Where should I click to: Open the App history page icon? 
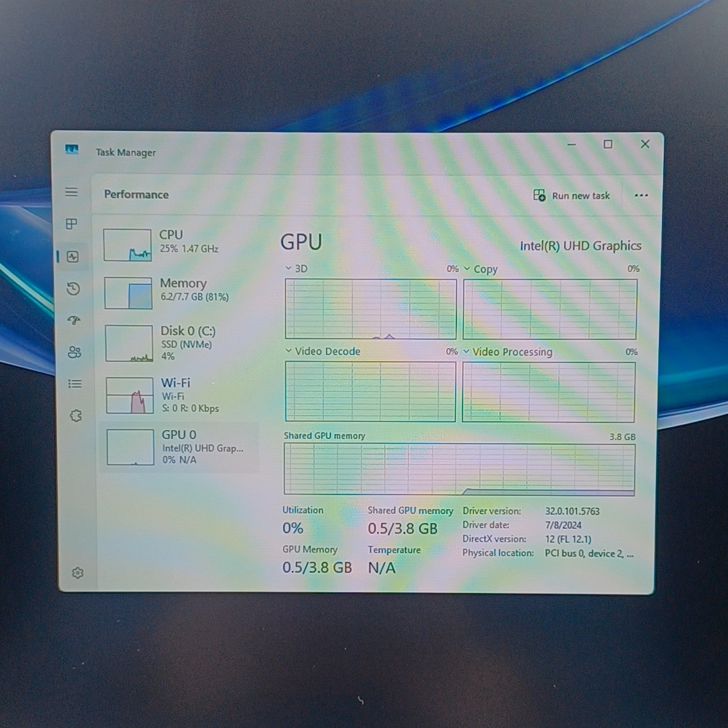tap(73, 289)
